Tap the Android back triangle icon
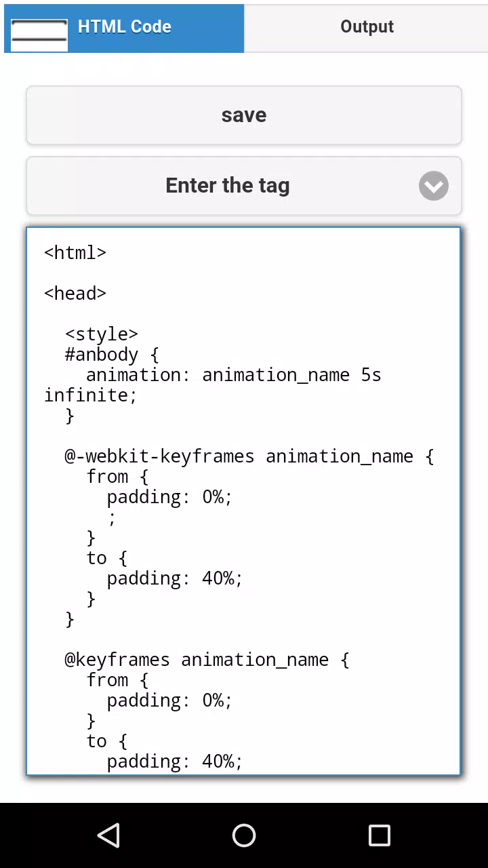Viewport: 488px width, 868px height. click(x=108, y=835)
